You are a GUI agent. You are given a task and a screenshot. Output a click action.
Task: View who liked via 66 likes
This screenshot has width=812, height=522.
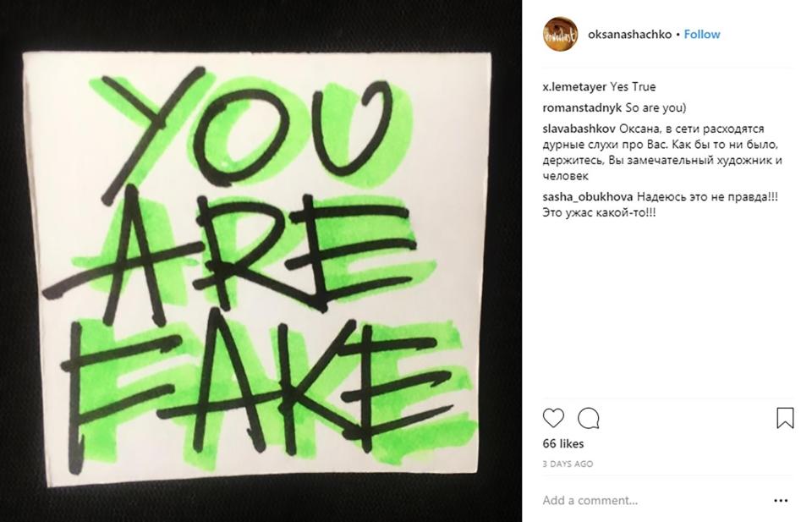[x=563, y=444]
